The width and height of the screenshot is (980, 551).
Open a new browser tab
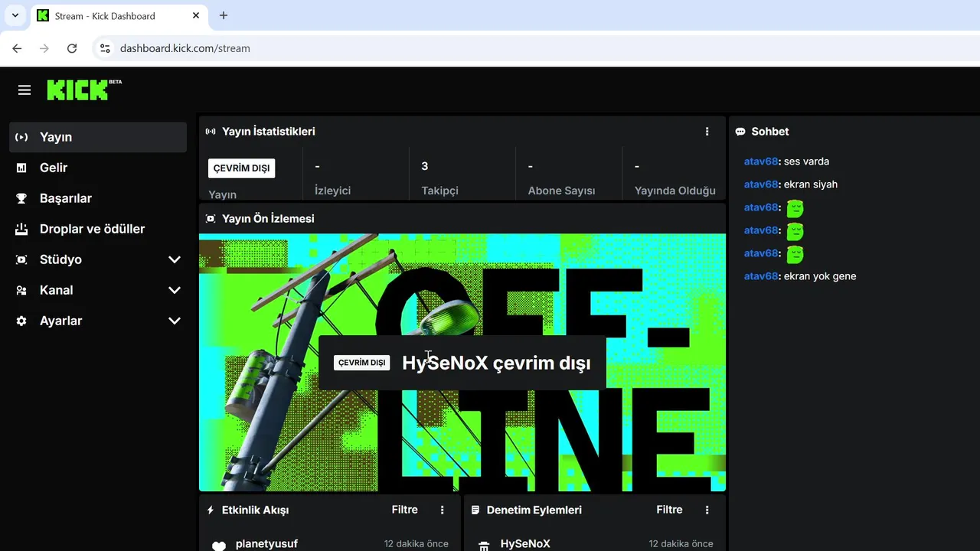pyautogui.click(x=224, y=15)
